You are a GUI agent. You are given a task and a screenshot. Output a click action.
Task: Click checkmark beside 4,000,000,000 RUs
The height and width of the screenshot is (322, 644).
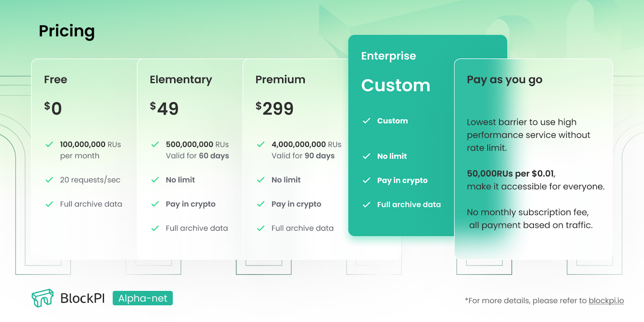[261, 144]
